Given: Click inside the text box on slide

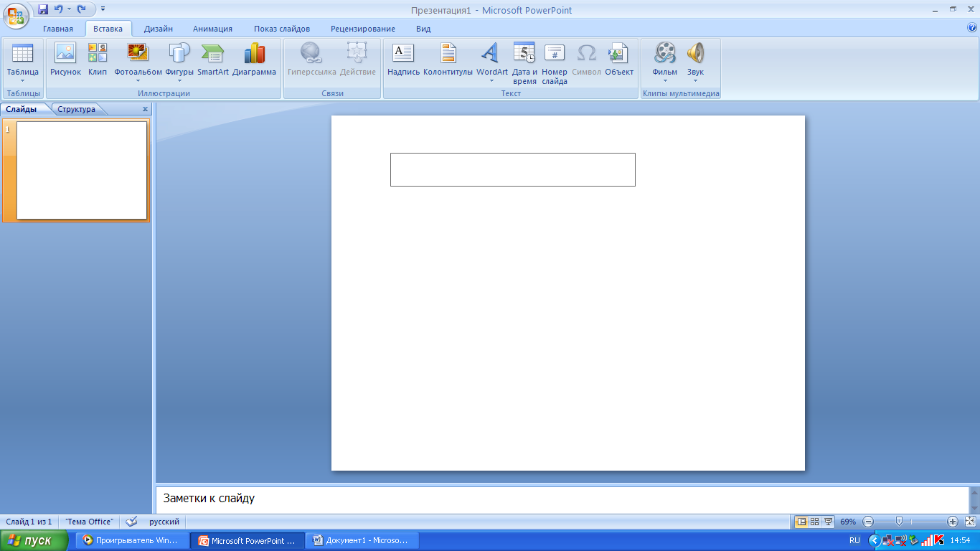Looking at the screenshot, I should 513,169.
